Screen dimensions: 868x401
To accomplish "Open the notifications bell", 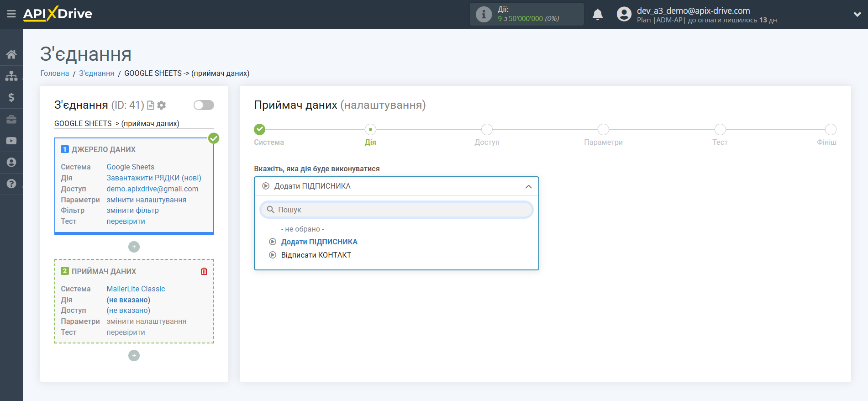I will [x=598, y=14].
